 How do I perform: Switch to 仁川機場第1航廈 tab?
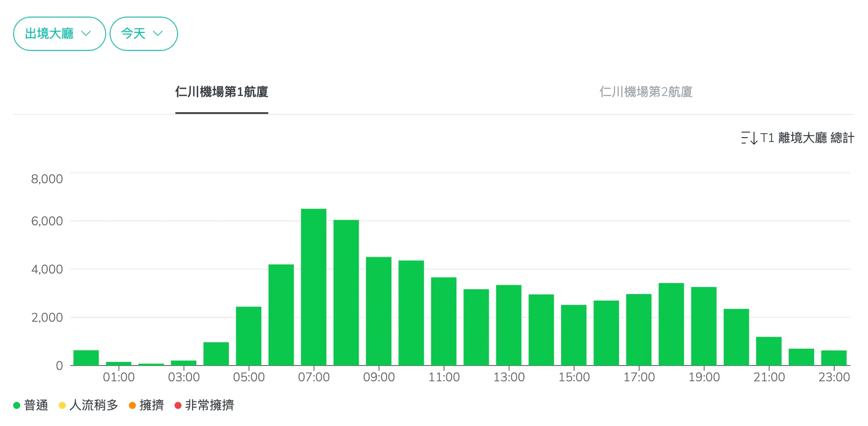[x=221, y=92]
